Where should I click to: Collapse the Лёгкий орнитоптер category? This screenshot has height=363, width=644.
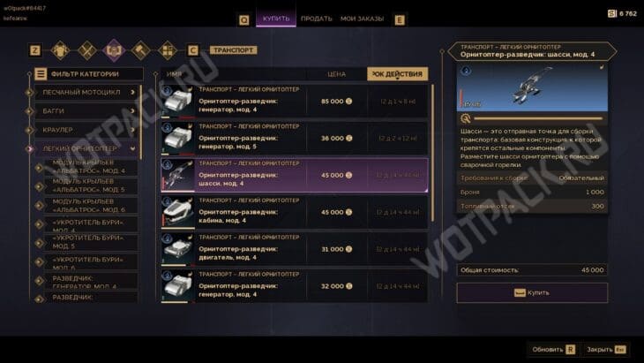(x=86, y=148)
